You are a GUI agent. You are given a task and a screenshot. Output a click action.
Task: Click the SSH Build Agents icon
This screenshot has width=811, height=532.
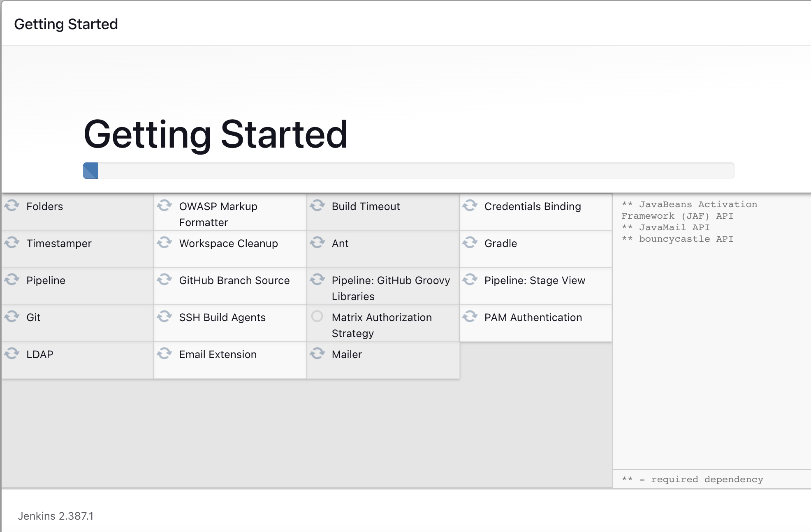(x=165, y=316)
